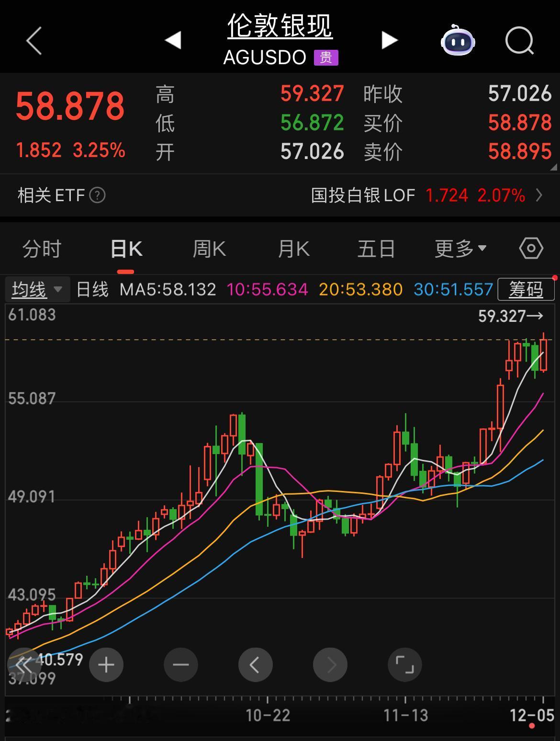
Task: Zoom out on the chart with minus icon
Action: (x=180, y=665)
